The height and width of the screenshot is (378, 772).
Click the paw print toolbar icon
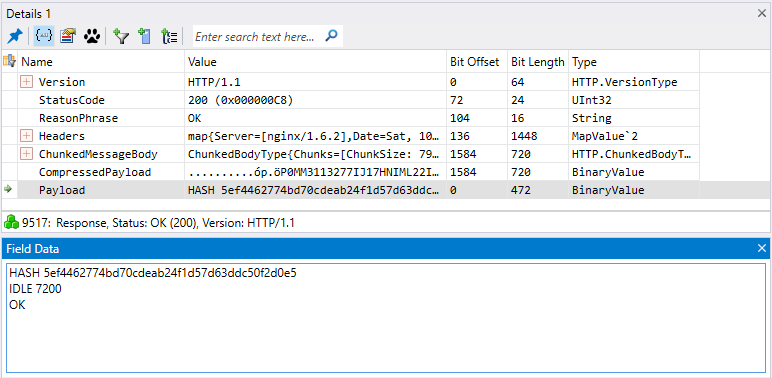[92, 36]
